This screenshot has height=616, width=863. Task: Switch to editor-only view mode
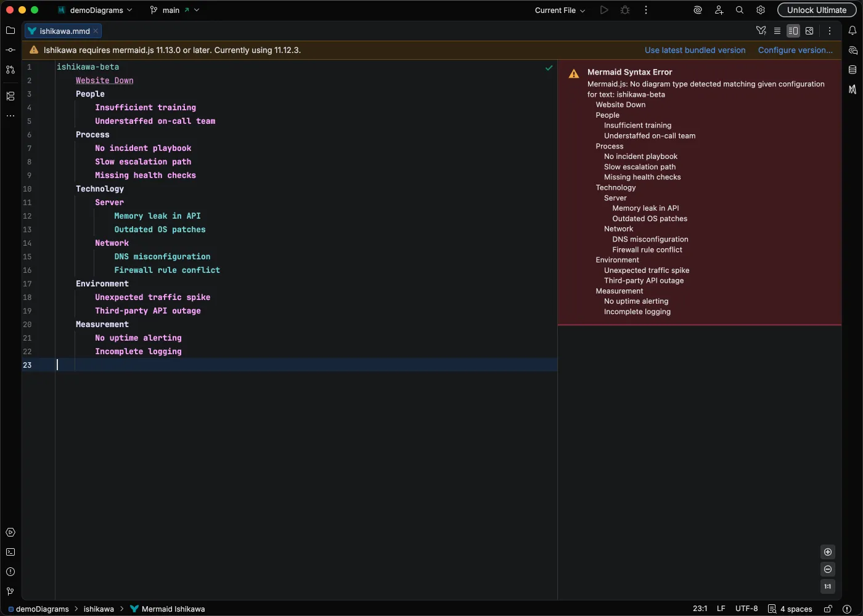pyautogui.click(x=777, y=31)
